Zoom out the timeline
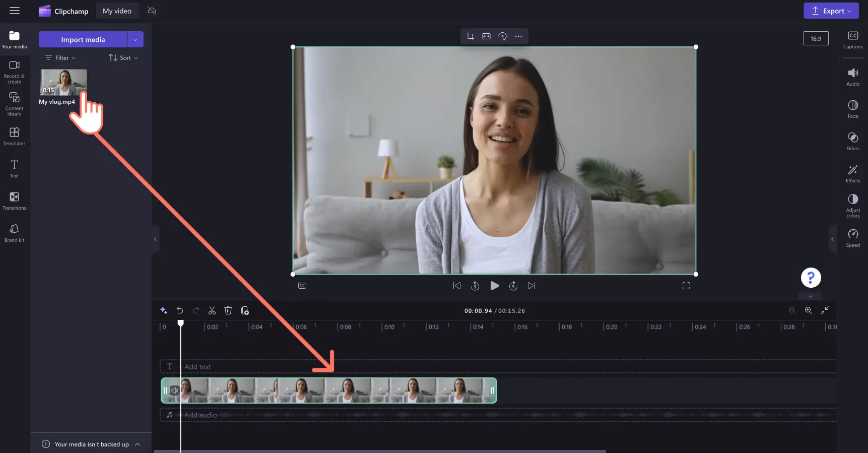This screenshot has width=868, height=453. 792,310
